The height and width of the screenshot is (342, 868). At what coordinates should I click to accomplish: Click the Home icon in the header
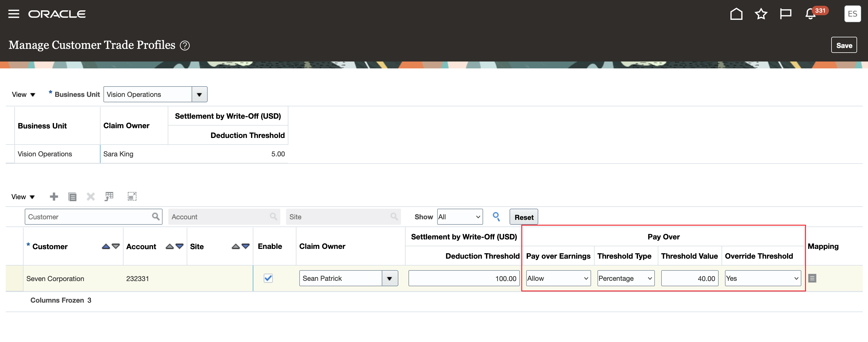[736, 14]
